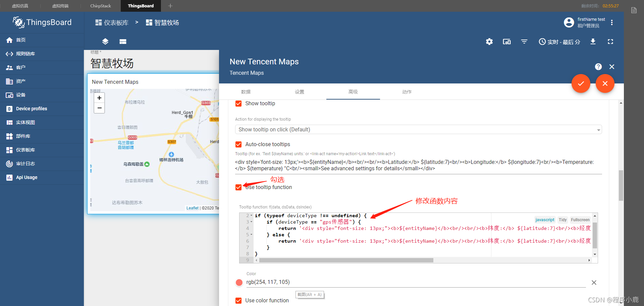
Task: Switch to the 虚拟仿真 browser tab
Action: click(x=20, y=6)
